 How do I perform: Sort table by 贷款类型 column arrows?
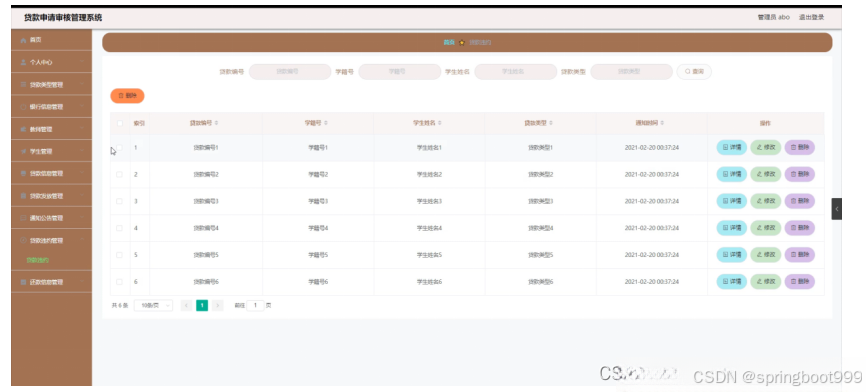551,123
